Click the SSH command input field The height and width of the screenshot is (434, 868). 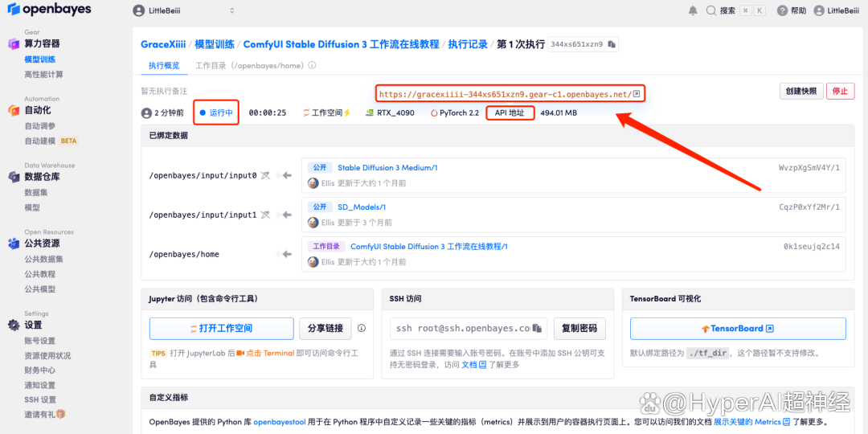click(x=469, y=328)
